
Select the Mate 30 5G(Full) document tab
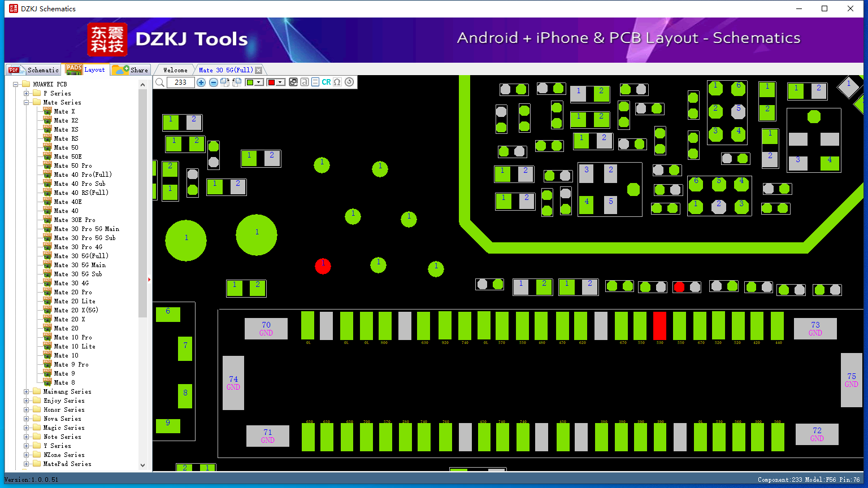pyautogui.click(x=225, y=70)
